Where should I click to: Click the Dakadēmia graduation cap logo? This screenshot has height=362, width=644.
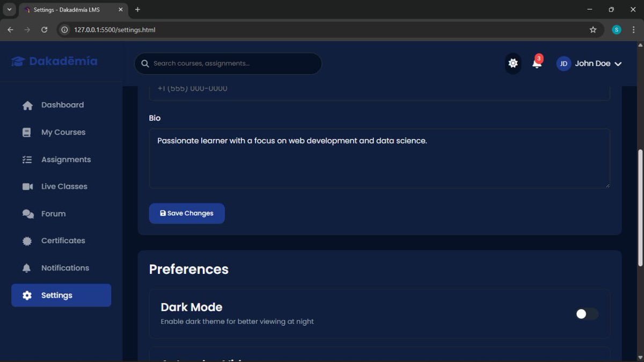coord(18,62)
